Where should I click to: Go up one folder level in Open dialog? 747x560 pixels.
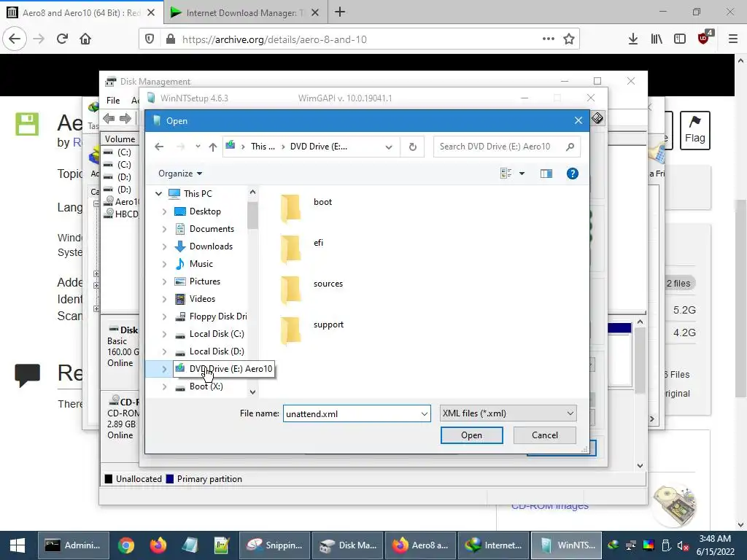(x=213, y=147)
